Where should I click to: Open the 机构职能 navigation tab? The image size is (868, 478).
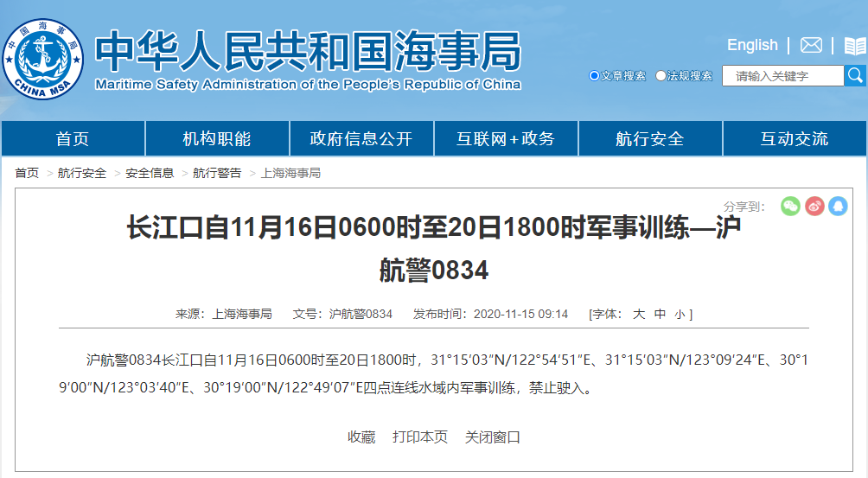(x=217, y=138)
